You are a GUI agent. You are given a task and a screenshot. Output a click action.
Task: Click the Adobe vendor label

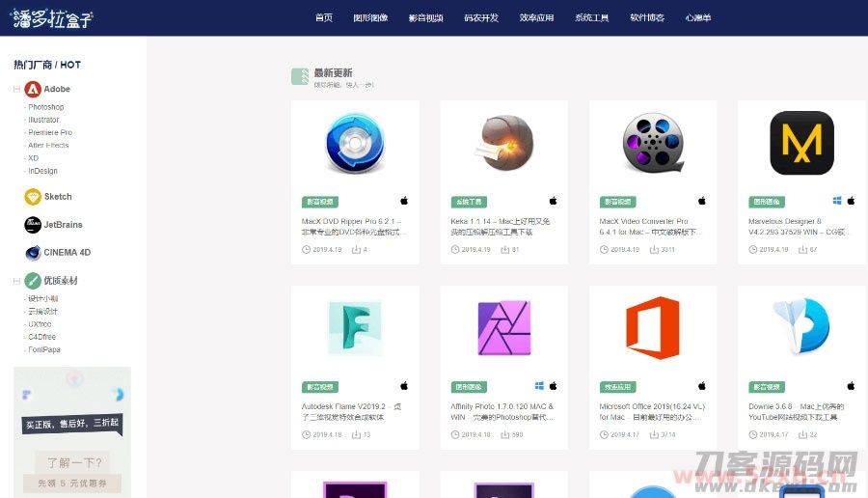pos(57,89)
